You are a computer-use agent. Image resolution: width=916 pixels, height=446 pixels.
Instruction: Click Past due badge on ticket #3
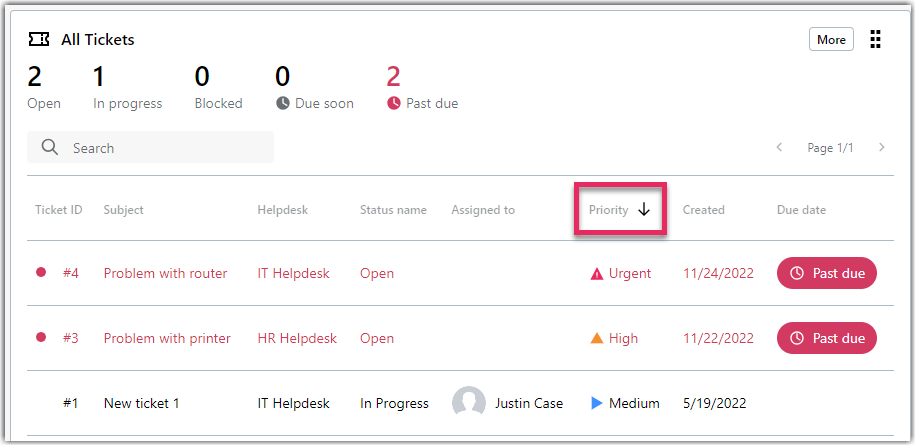827,338
